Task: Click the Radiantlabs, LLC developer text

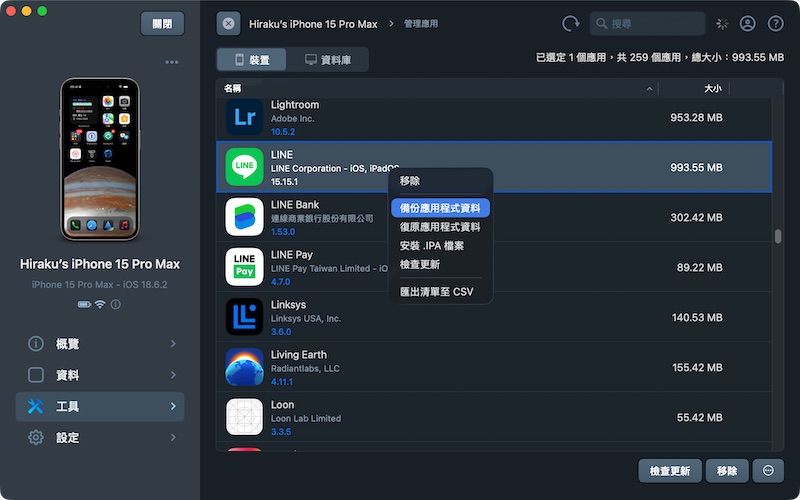Action: click(305, 368)
